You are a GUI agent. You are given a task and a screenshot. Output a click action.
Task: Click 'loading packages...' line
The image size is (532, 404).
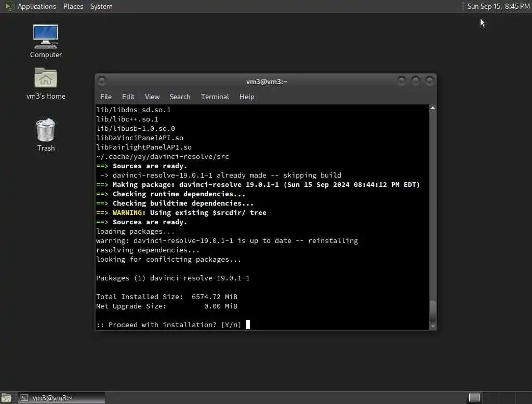[136, 232]
